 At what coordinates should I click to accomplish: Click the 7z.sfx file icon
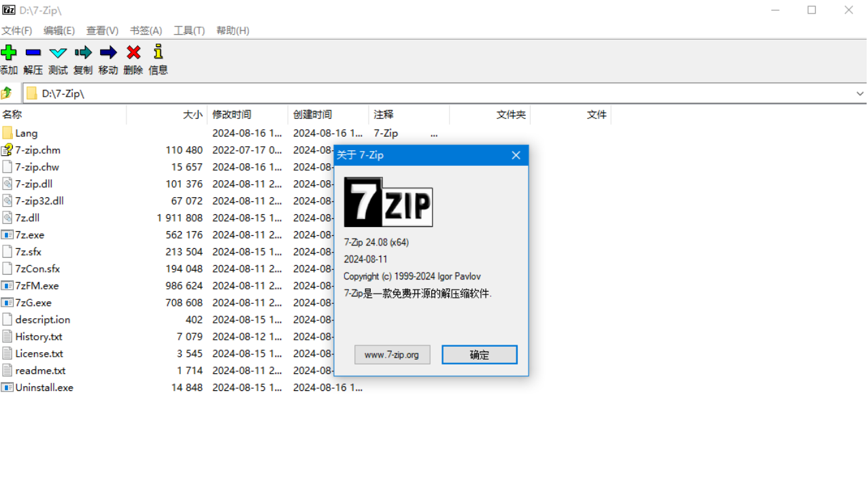point(7,252)
